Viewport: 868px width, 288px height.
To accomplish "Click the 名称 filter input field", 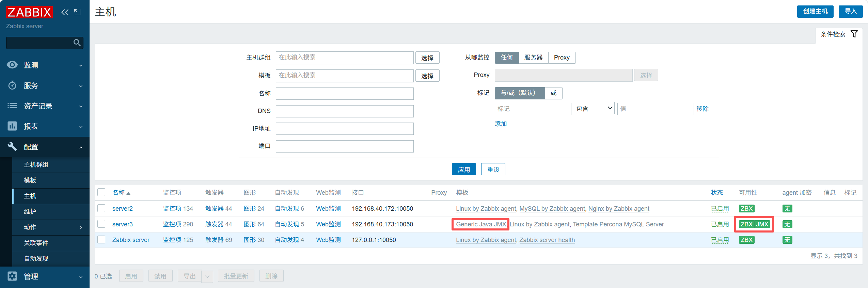I will click(x=345, y=94).
